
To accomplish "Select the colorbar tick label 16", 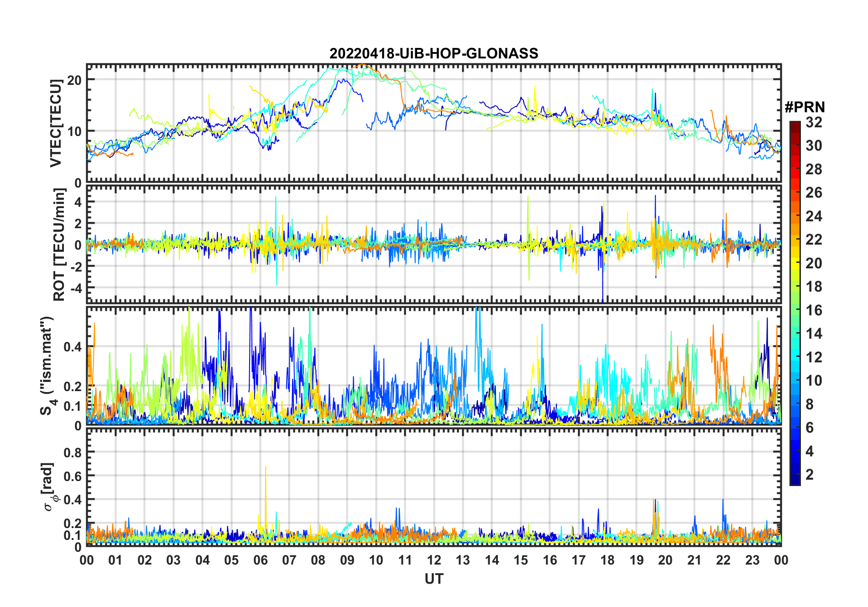I will pos(814,310).
